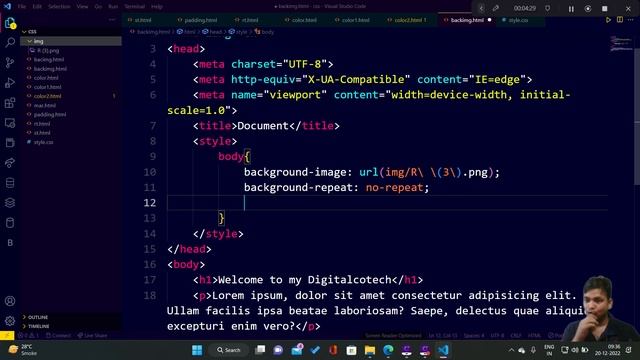
Task: Open the View menu
Action: pyautogui.click(x=82, y=7)
